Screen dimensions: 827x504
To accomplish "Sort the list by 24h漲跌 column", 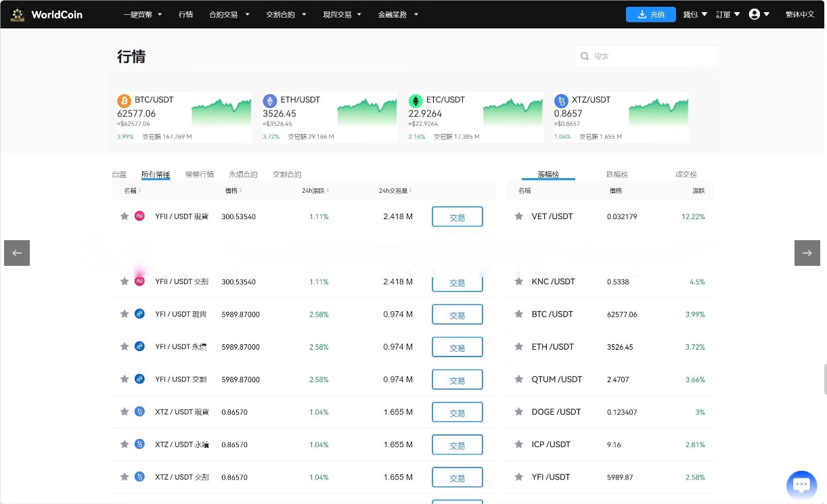I will pyautogui.click(x=315, y=191).
